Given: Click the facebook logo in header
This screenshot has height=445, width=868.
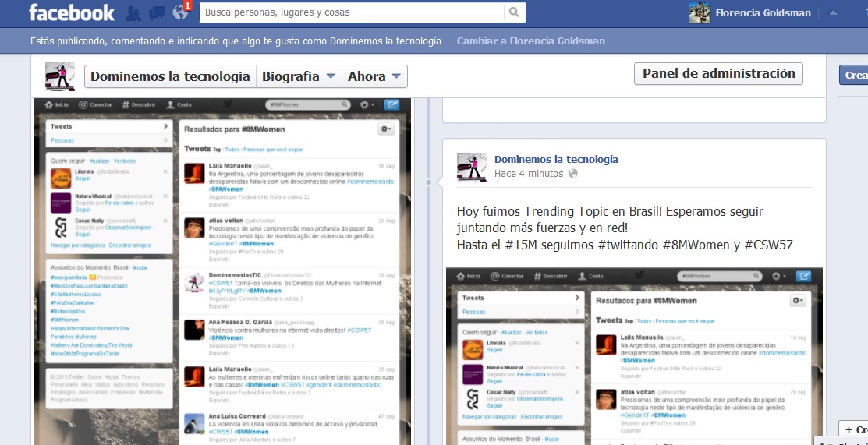Looking at the screenshot, I should click(x=72, y=12).
